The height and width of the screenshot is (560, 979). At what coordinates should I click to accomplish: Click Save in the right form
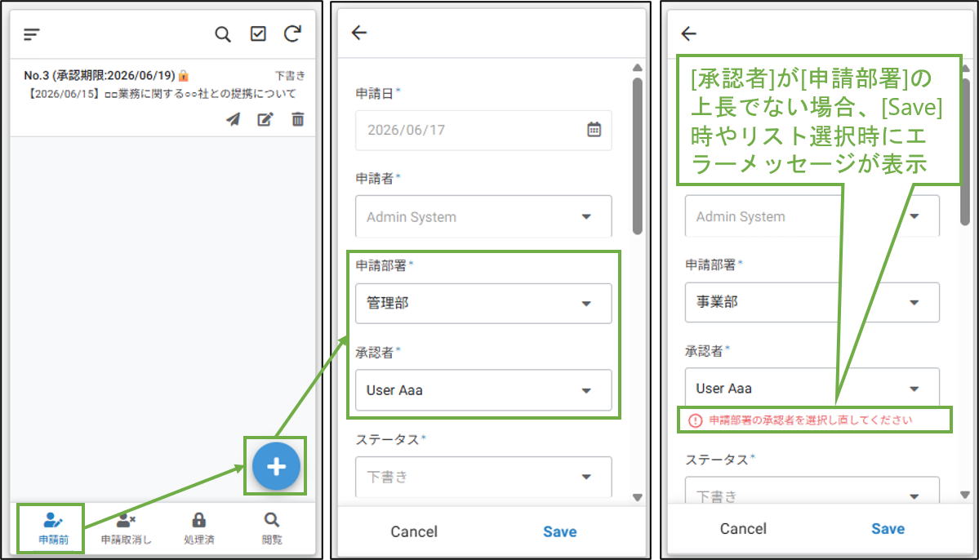[x=888, y=529]
